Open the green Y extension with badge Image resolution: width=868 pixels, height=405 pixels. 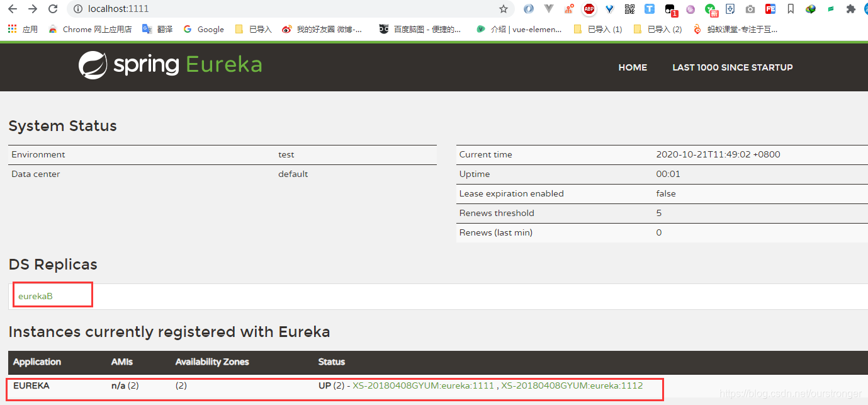tap(711, 9)
